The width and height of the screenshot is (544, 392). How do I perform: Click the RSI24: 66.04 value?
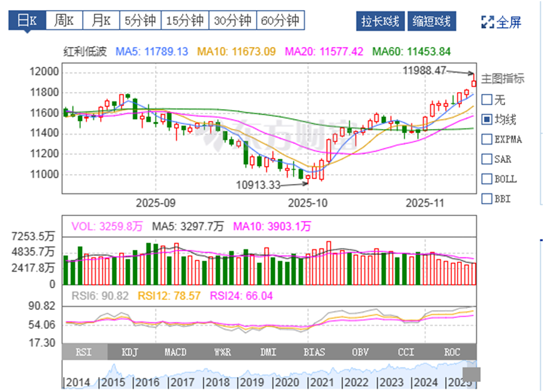[241, 296]
